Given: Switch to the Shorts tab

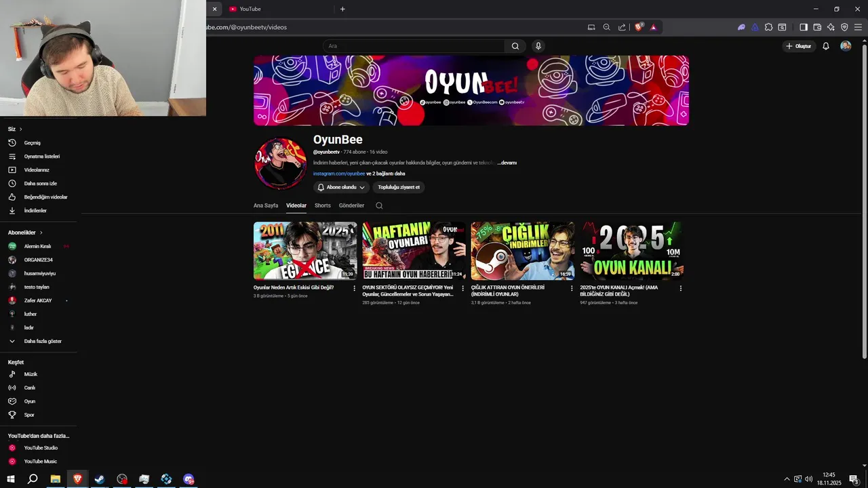Looking at the screenshot, I should tap(323, 205).
